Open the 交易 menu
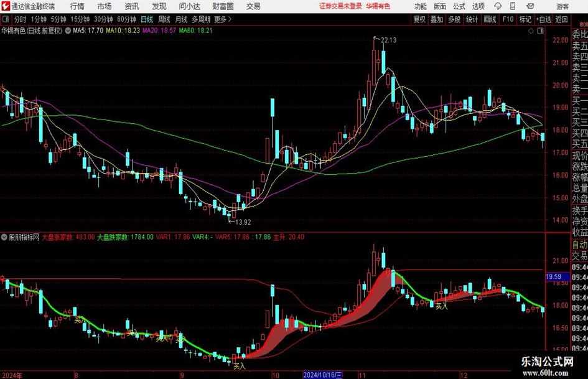 pos(253,6)
